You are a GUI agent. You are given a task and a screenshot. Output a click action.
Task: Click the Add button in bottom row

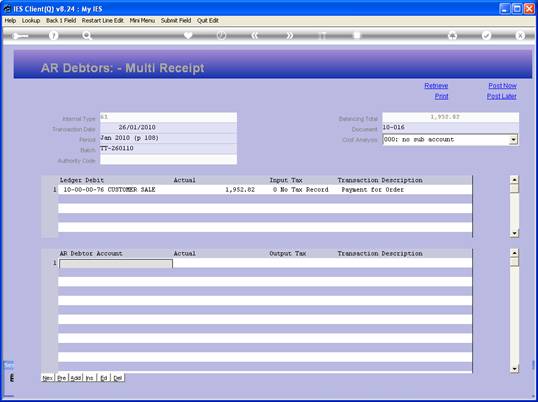click(75, 378)
